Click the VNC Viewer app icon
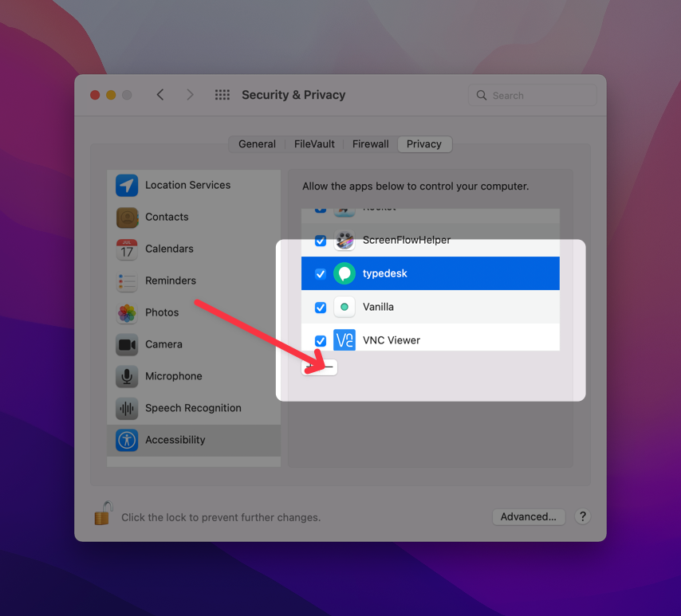681x616 pixels. (x=344, y=340)
